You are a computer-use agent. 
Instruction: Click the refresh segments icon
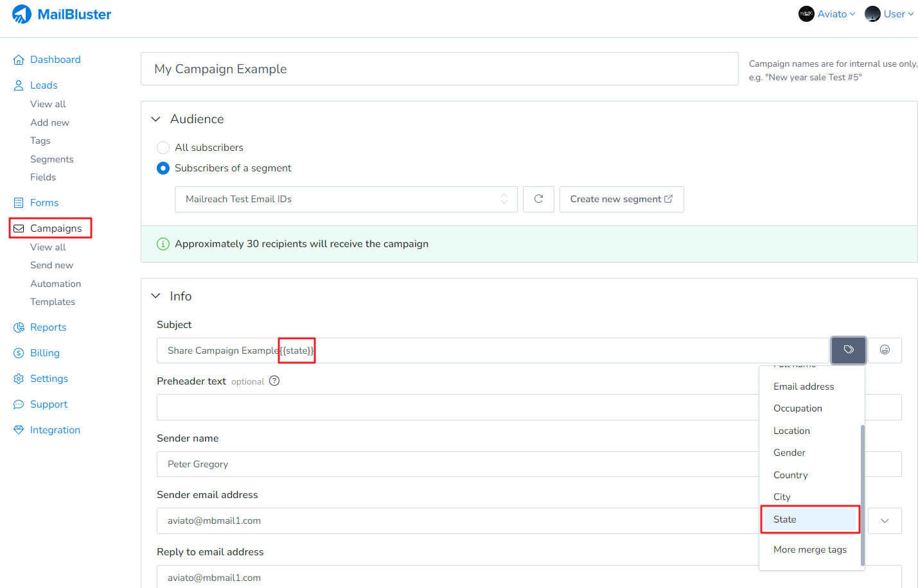(x=538, y=199)
